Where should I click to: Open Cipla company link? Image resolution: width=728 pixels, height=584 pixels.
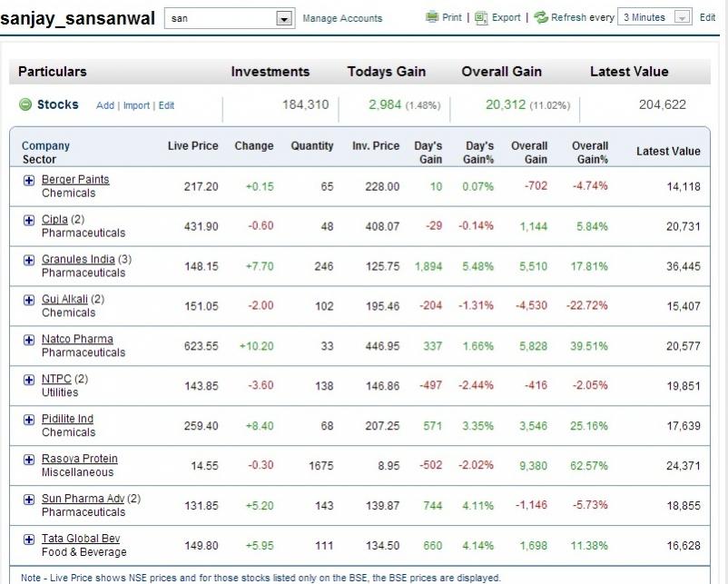54,219
